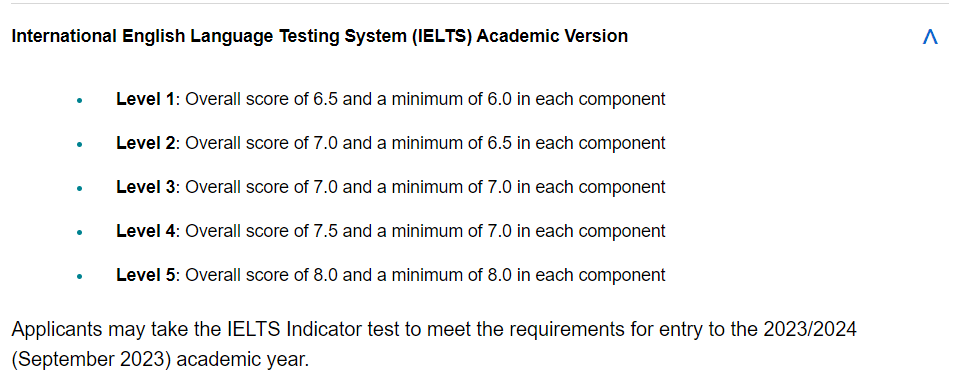Screen dimensions: 953x392
Task: Select the bold Level 2 label
Action: (x=145, y=143)
